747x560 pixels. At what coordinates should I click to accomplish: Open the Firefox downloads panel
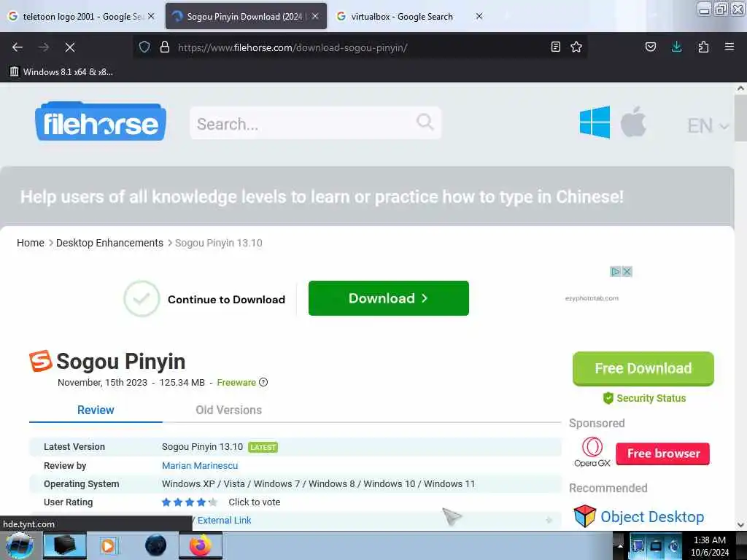pos(676,47)
